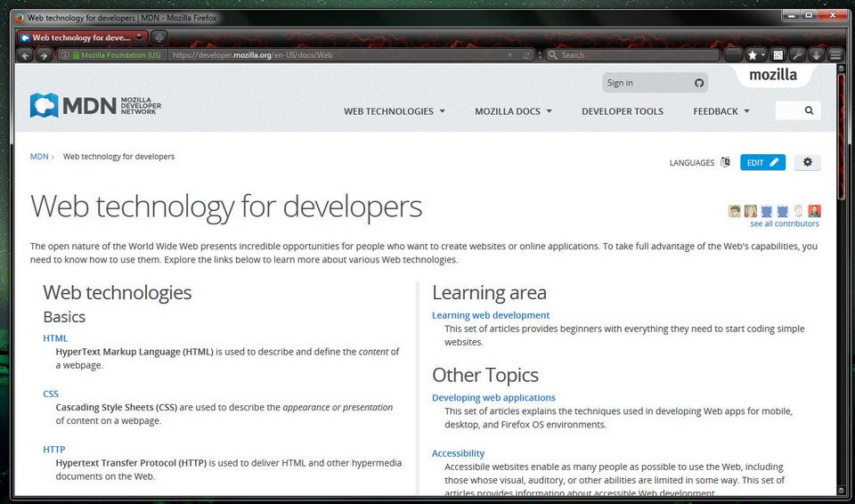The image size is (855, 504).
Task: Open the CSS link under Basics
Action: [51, 394]
